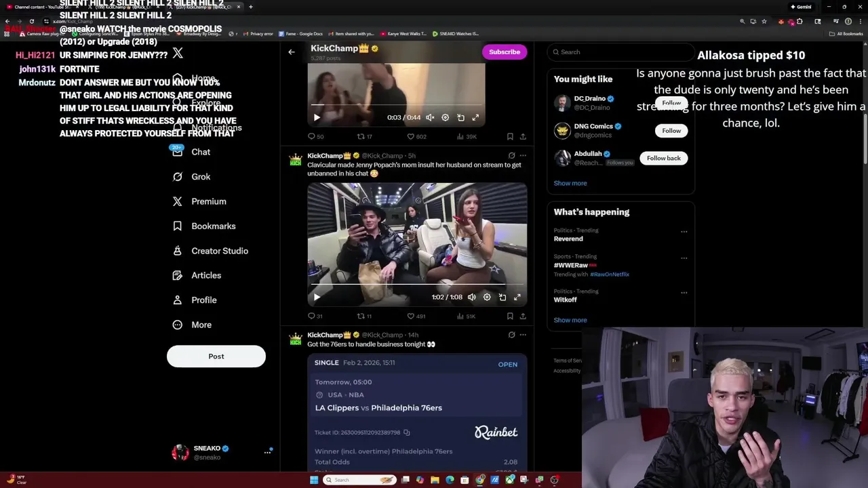Image resolution: width=868 pixels, height=488 pixels.
Task: Enable picture-in-picture on the 0:44 video
Action: 460,117
